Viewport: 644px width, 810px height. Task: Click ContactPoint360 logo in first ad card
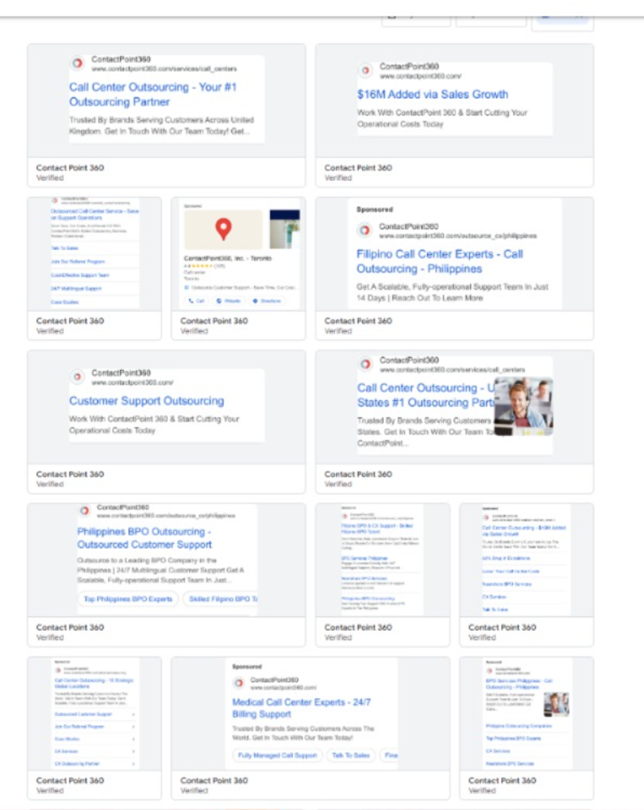pos(79,65)
